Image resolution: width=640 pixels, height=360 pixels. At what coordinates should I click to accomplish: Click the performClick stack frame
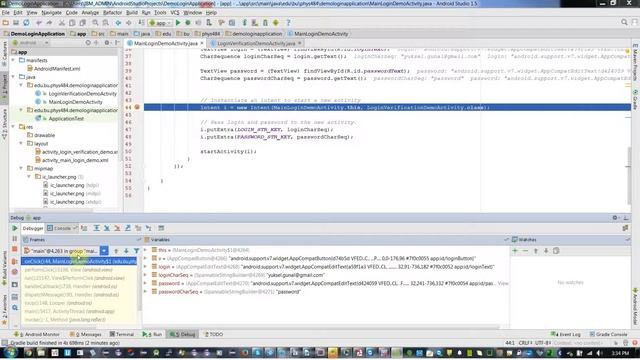pos(69,270)
